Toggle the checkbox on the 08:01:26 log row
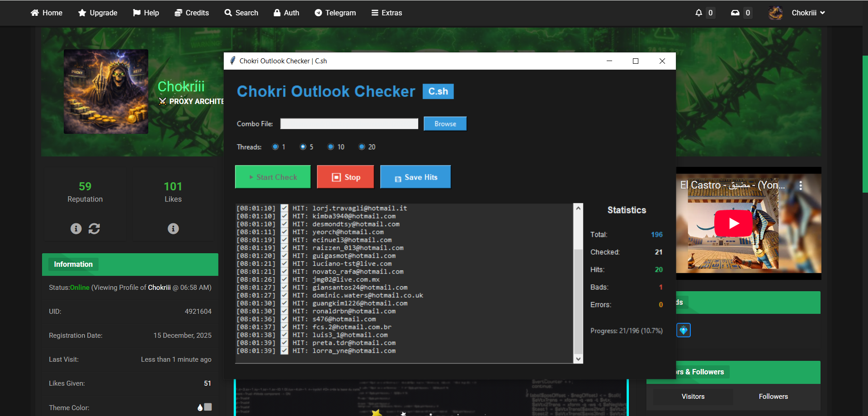Viewport: 868px width, 416px height. [x=284, y=279]
